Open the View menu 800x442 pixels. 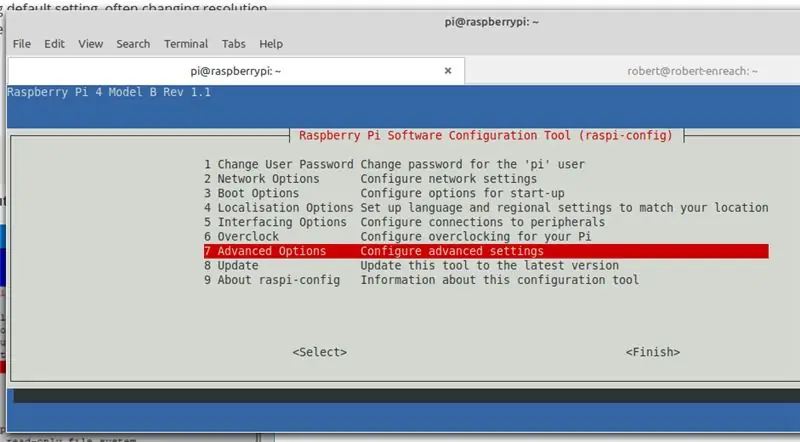(90, 44)
